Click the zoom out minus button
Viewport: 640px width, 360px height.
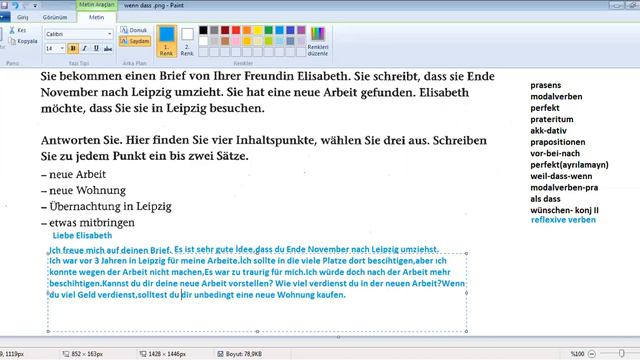592,354
